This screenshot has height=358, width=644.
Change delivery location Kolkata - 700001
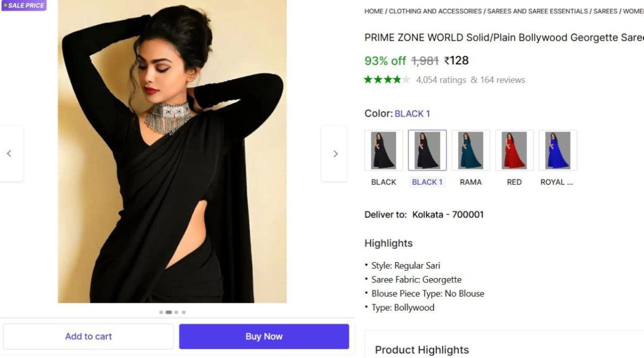point(448,214)
